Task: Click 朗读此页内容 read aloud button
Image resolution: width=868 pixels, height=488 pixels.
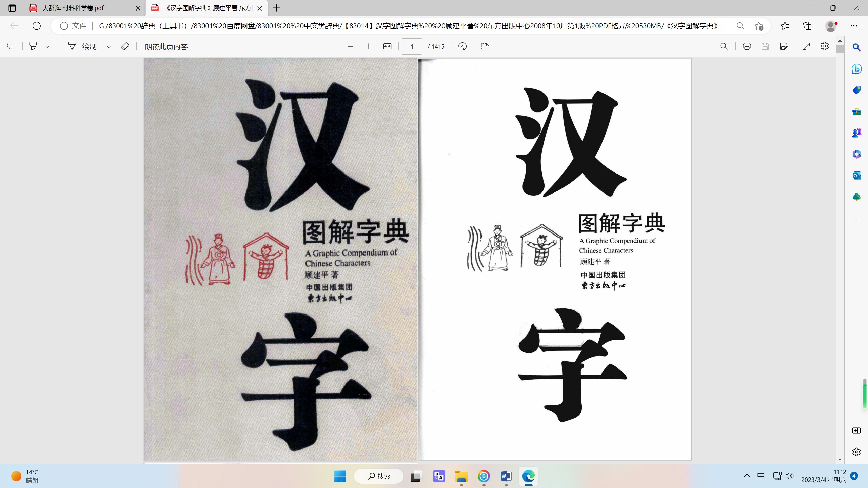Action: 166,47
